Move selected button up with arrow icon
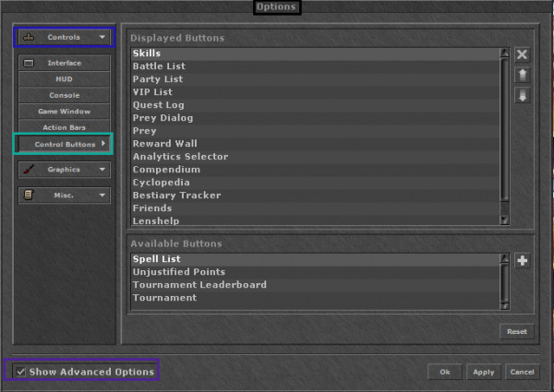This screenshot has width=554, height=392. click(522, 75)
